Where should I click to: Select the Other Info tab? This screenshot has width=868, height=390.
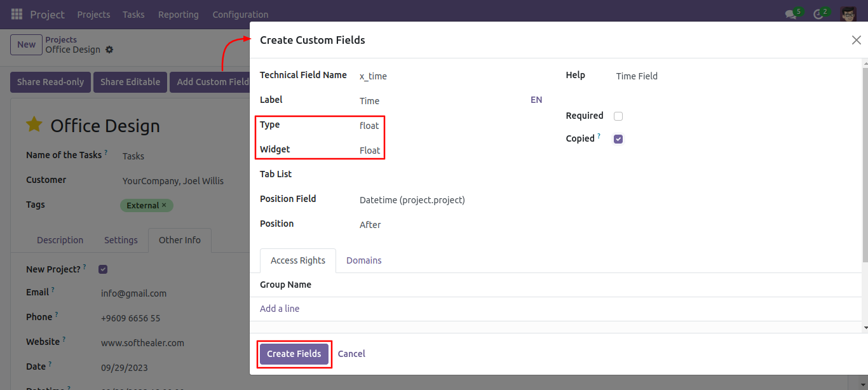coord(180,240)
